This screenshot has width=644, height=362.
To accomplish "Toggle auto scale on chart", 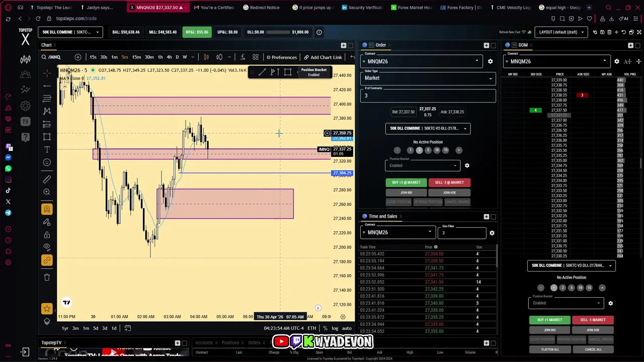I will (347, 328).
